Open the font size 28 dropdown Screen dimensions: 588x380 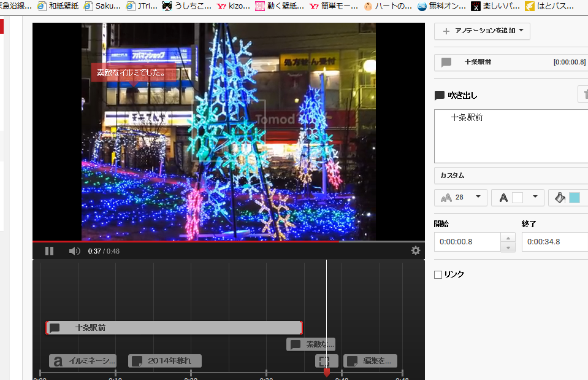(x=460, y=198)
